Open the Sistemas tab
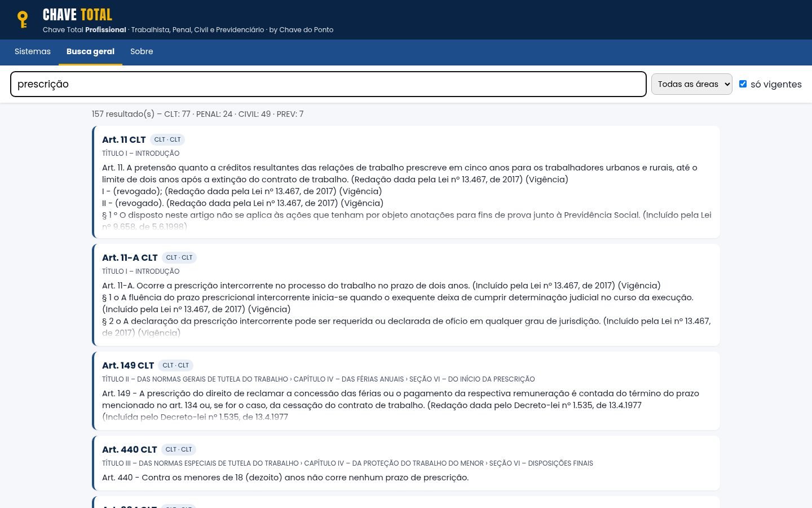This screenshot has width=812, height=508. 33,51
